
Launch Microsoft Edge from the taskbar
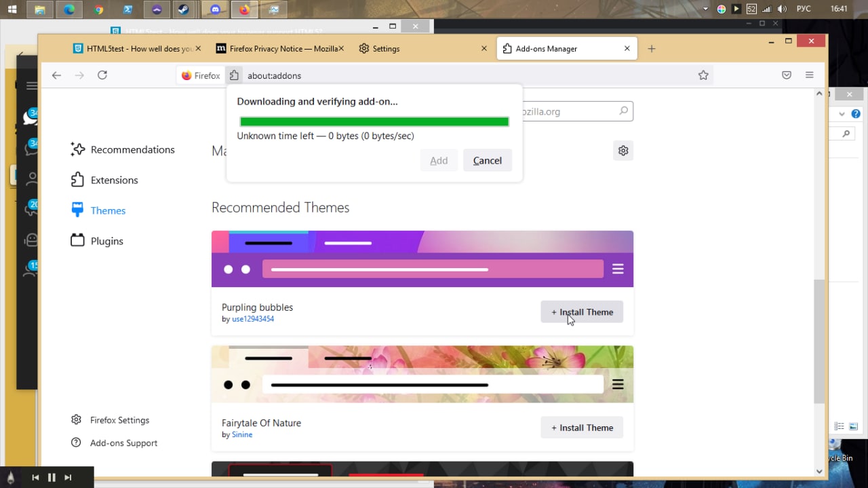pos(68,10)
